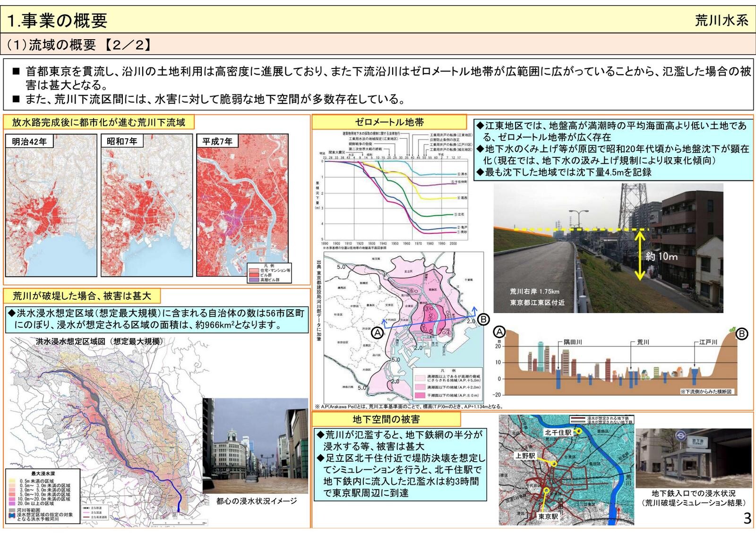This screenshot has width=756, height=534.
Task: Click the '東京駅' station label
Action: click(548, 517)
